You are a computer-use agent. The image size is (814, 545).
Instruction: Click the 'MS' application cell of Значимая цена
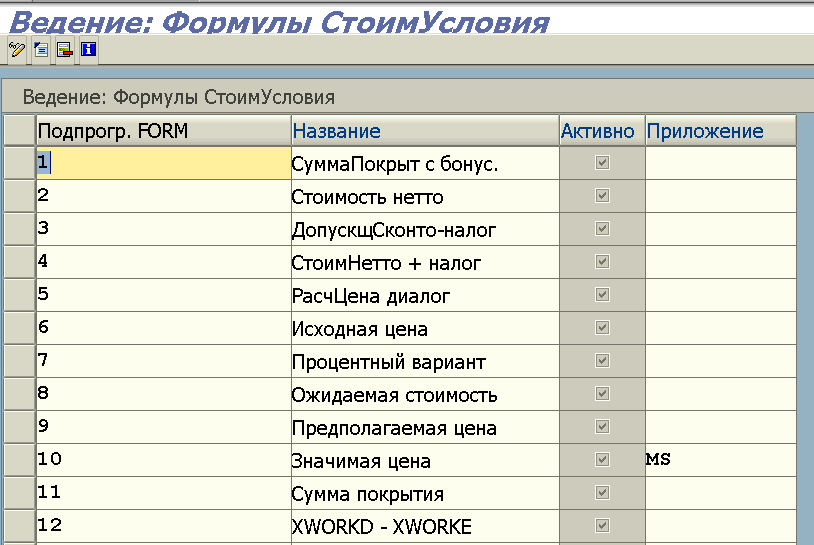[x=721, y=460]
